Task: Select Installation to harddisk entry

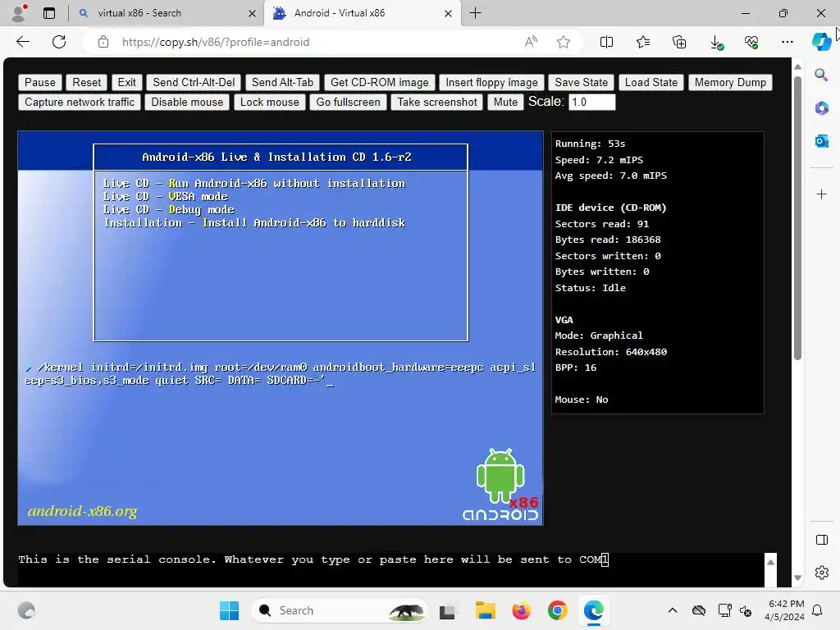Action: pos(254,222)
